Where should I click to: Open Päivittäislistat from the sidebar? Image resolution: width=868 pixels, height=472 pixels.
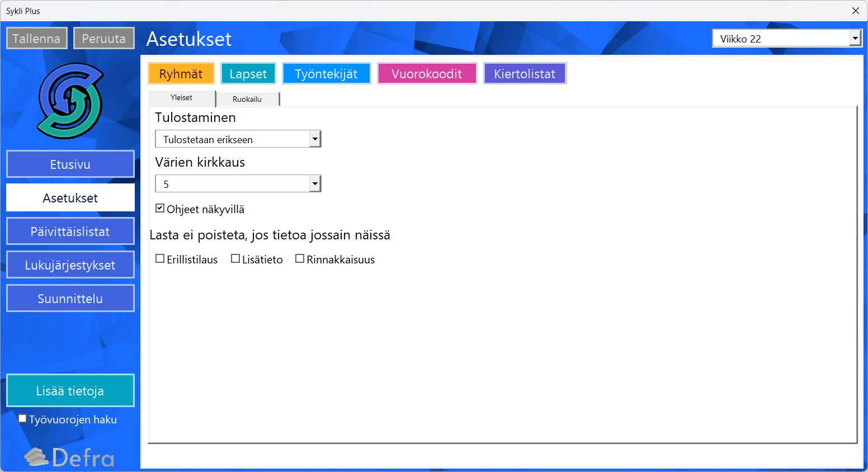(x=70, y=232)
